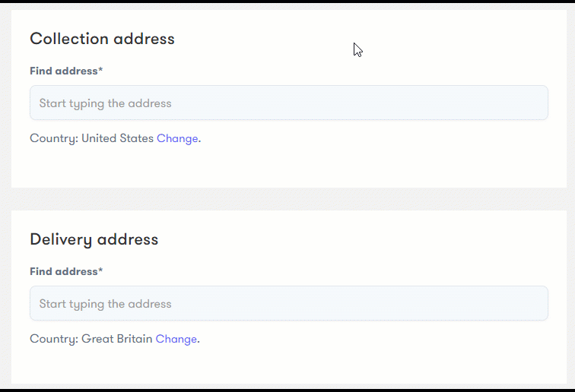Click the required asterisk beside collection Find address
Image resolution: width=575 pixels, height=392 pixels.
pos(100,69)
